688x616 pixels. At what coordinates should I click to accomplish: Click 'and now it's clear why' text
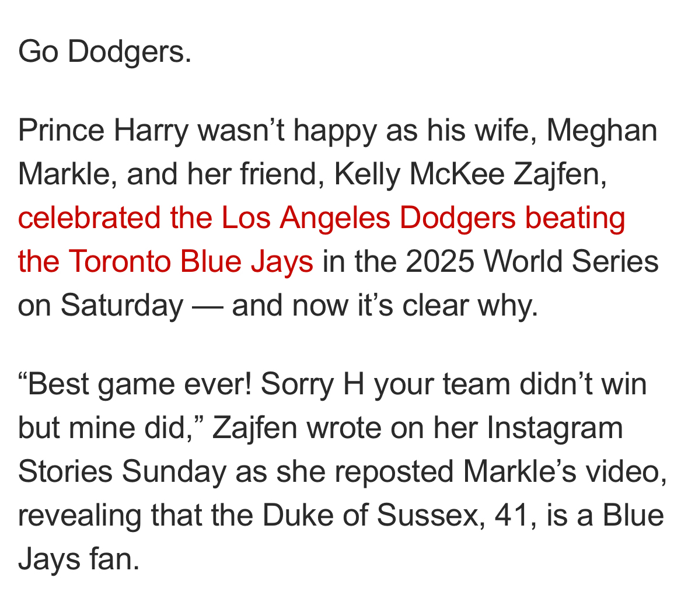(x=383, y=304)
